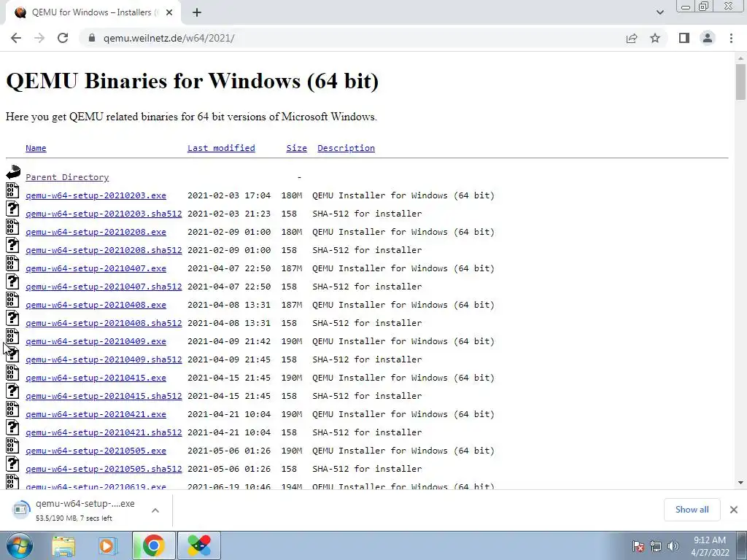Close the downloads bar
The height and width of the screenshot is (560, 747).
pyautogui.click(x=734, y=510)
